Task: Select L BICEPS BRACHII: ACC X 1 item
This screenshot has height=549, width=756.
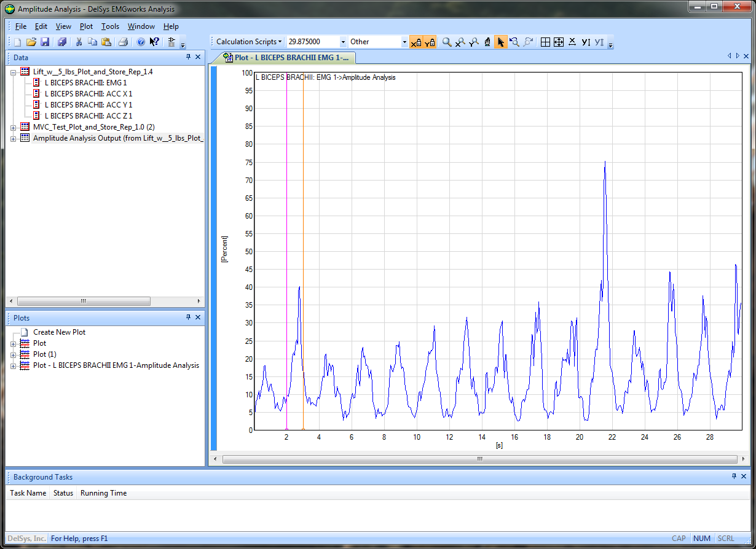Action: 88,94
